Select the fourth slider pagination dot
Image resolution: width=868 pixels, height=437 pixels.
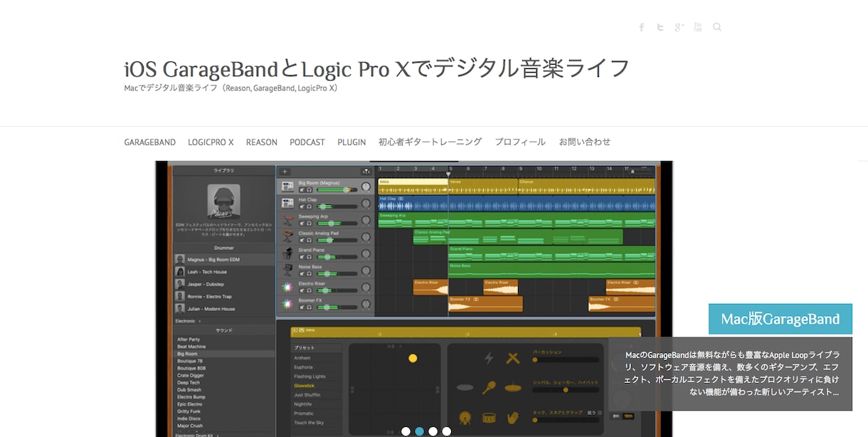pos(446,431)
